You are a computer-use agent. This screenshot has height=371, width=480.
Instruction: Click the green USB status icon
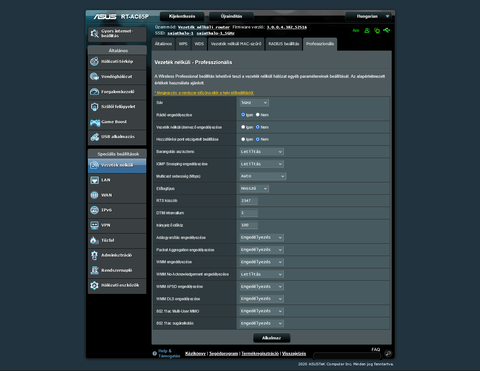(387, 30)
